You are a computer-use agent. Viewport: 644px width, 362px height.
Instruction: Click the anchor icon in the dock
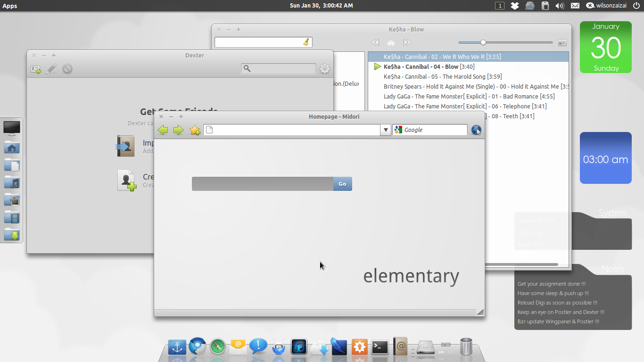[177, 347]
